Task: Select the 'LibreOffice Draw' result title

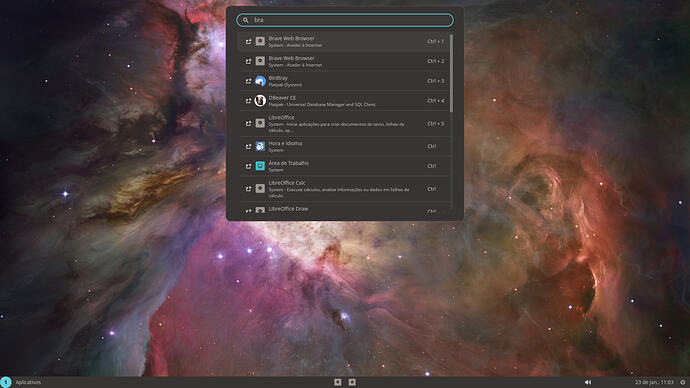Action: pos(288,209)
